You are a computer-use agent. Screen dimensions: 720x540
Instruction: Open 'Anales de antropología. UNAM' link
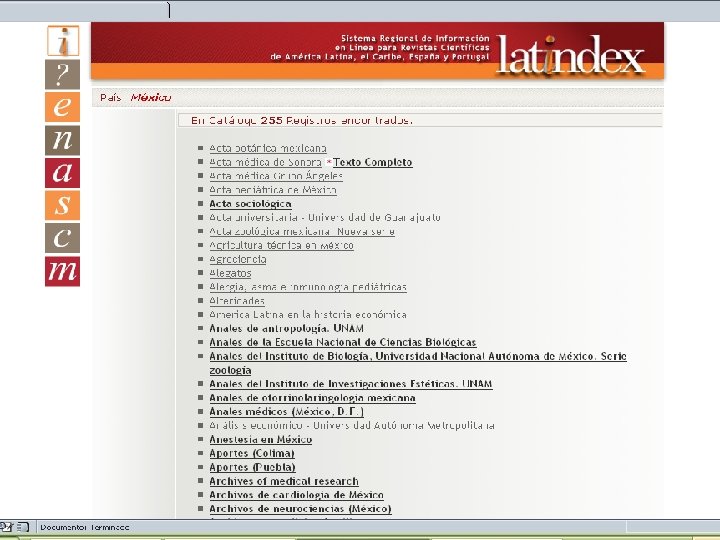coord(287,328)
